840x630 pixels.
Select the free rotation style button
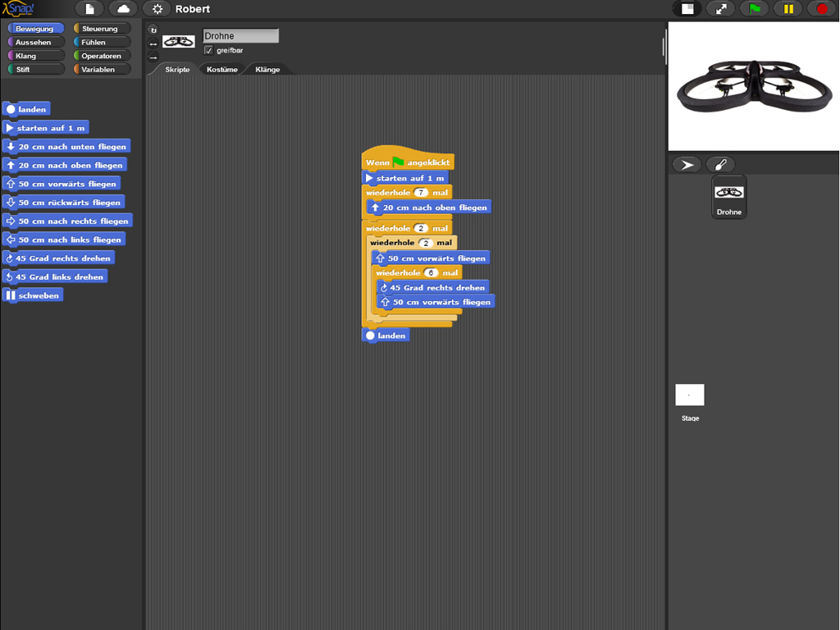153,30
